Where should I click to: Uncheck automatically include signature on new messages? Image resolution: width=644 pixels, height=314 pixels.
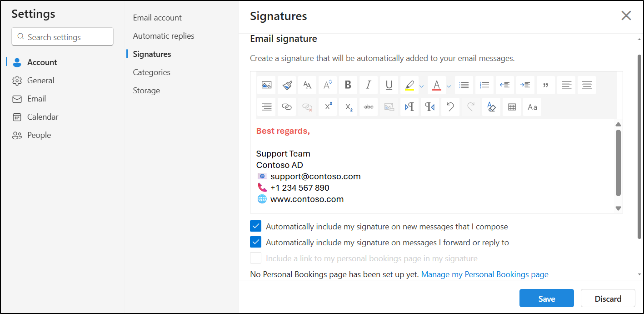coord(255,226)
